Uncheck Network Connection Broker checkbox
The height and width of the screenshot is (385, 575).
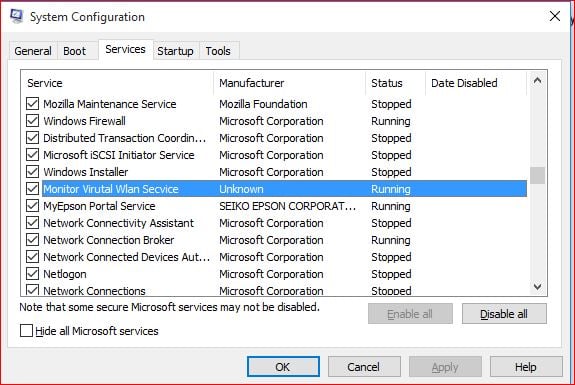click(32, 240)
